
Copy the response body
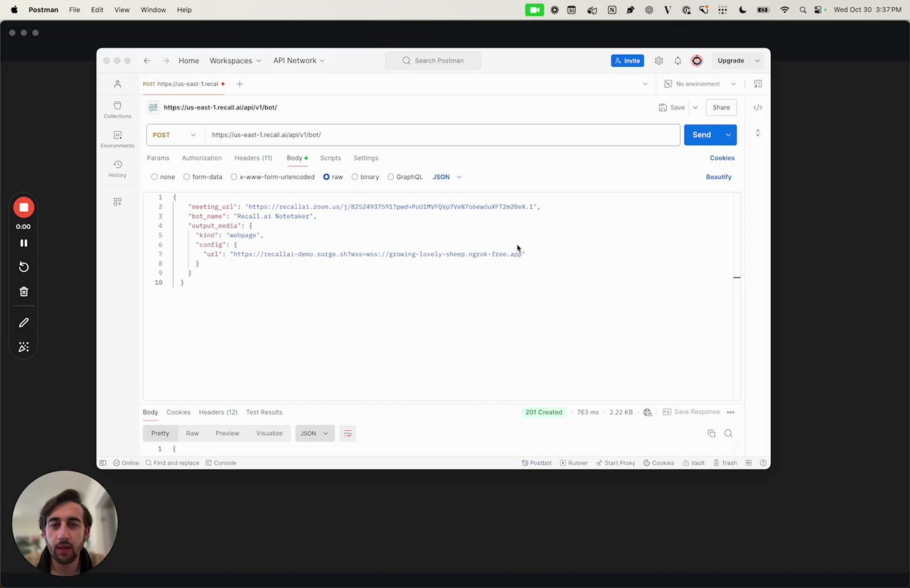click(712, 433)
